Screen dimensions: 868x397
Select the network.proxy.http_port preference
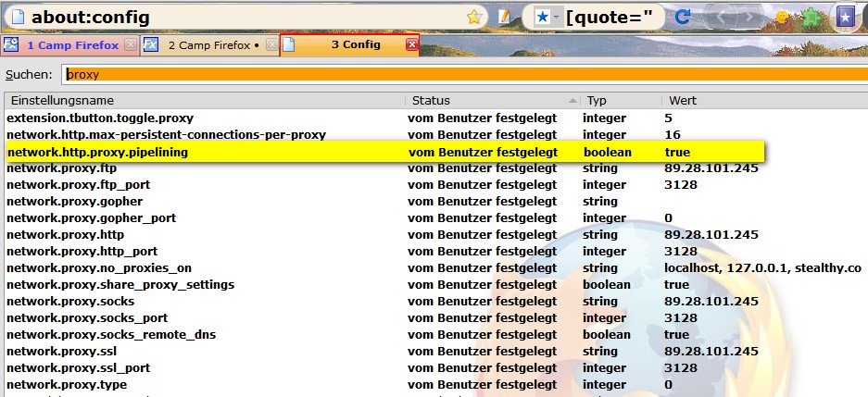click(82, 251)
